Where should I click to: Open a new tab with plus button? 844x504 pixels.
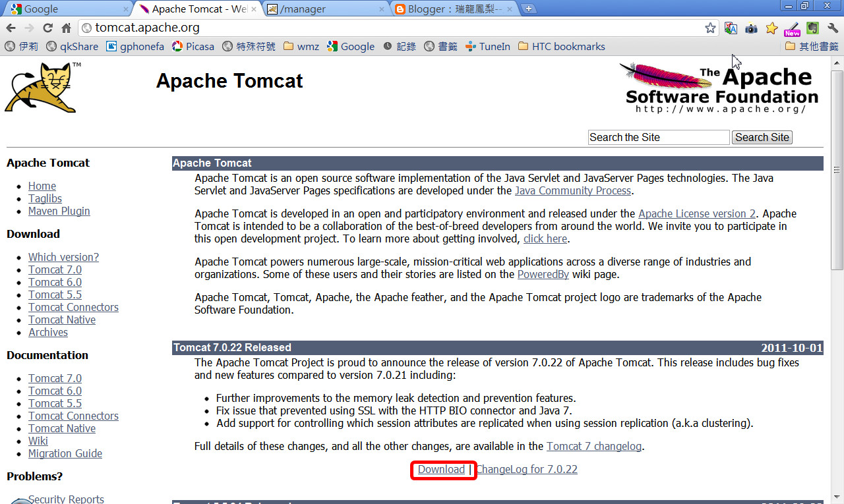tap(529, 9)
